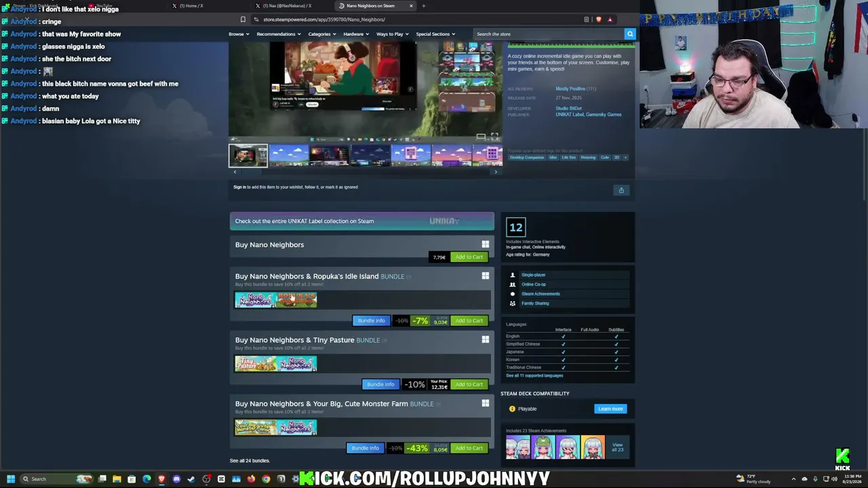868x488 pixels.
Task: Open new browser tab with plus button
Action: point(424,5)
